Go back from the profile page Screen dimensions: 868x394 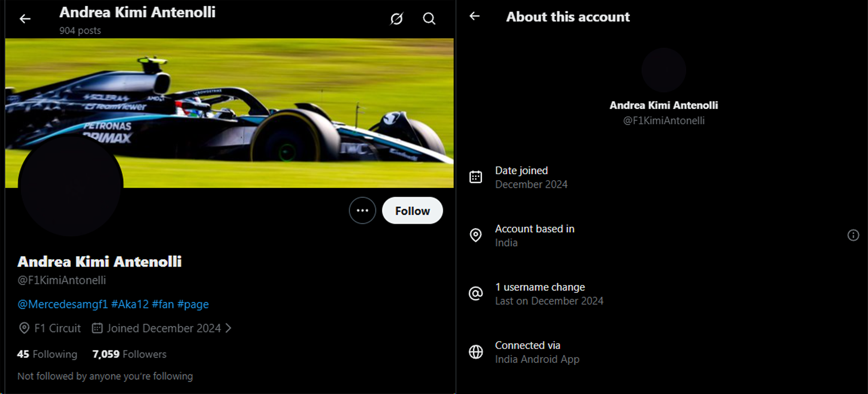(25, 19)
